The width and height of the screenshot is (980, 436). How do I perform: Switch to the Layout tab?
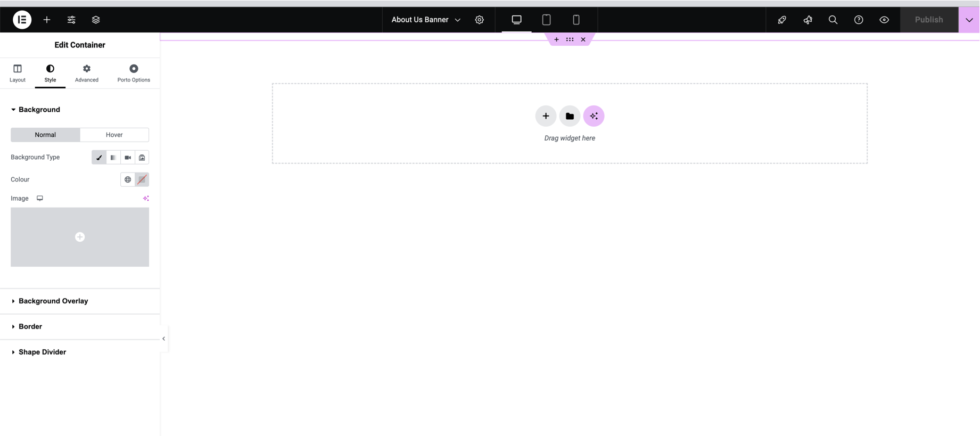pos(18,73)
